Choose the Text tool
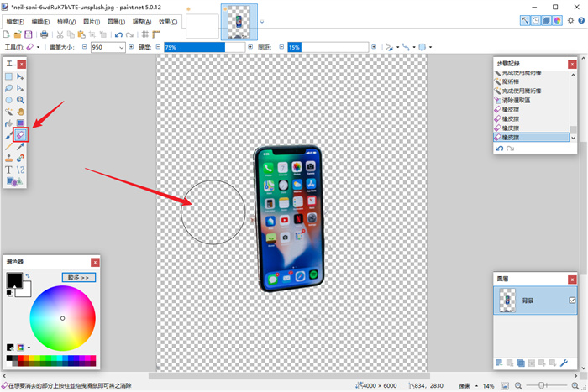This screenshot has height=392, width=588. pyautogui.click(x=9, y=170)
